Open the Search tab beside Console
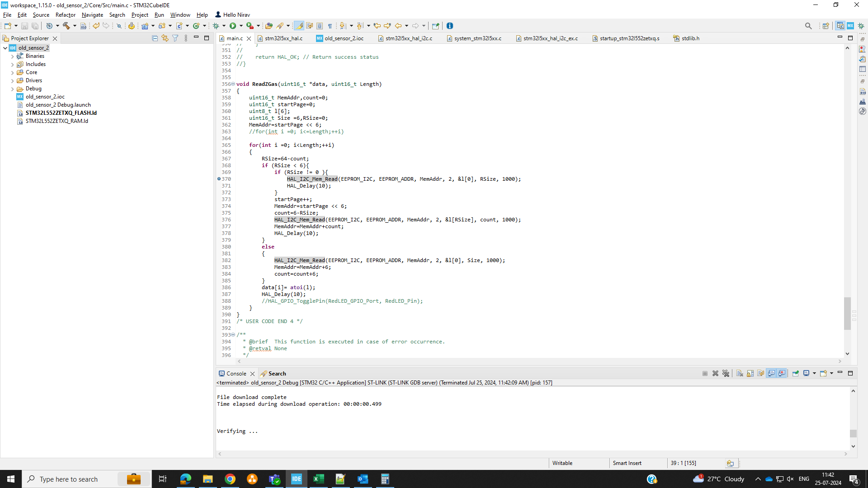The height and width of the screenshot is (488, 868). click(277, 374)
